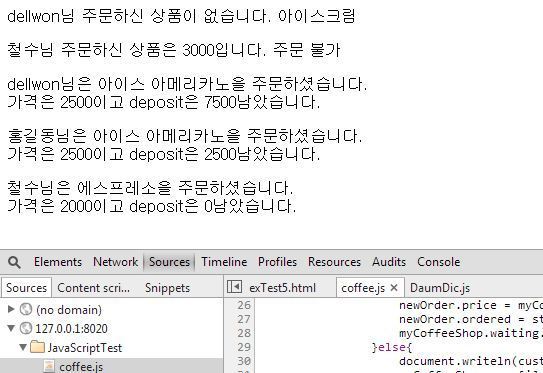This screenshot has width=543, height=373.
Task: Open the DaumDic.js file tab
Action: tap(440, 288)
